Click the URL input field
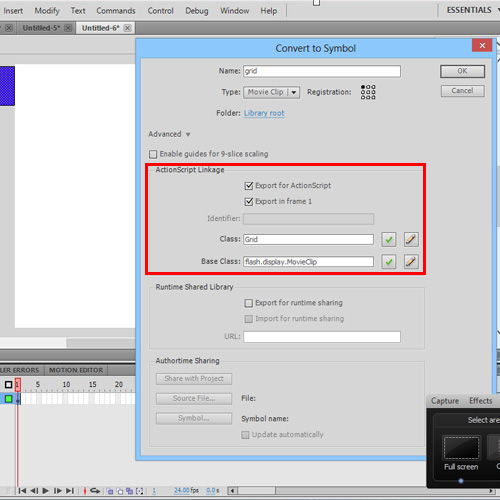 322,337
